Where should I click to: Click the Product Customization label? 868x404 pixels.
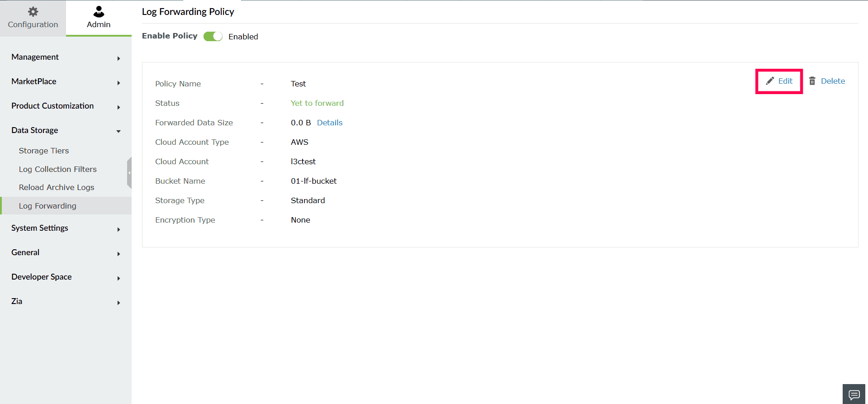point(52,106)
